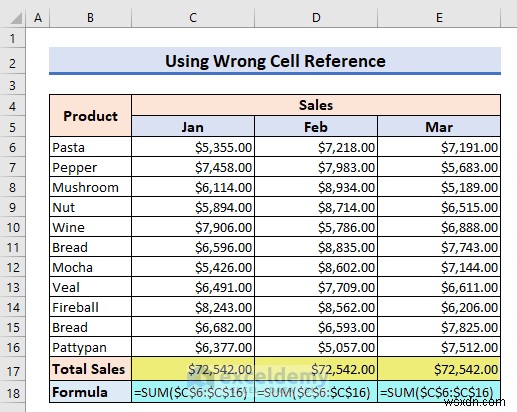Click the formula text cell in column C

tap(193, 392)
